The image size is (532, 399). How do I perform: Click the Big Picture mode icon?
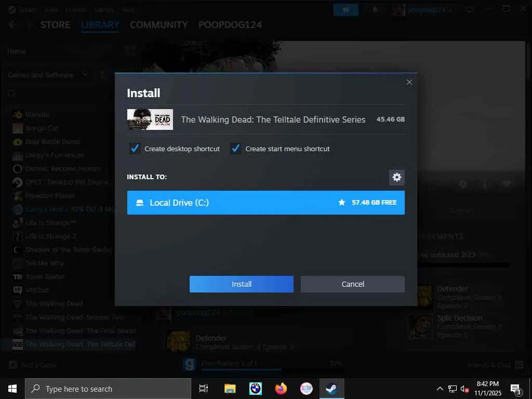470,9
